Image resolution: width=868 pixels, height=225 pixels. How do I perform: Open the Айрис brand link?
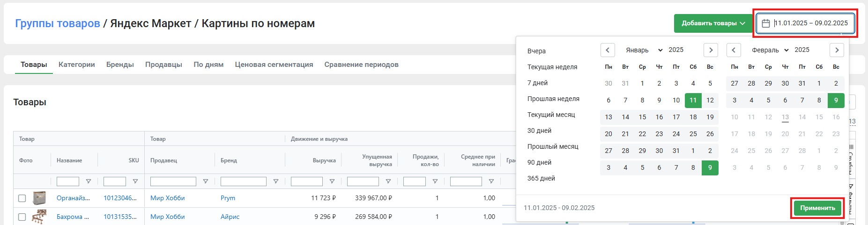click(x=230, y=217)
